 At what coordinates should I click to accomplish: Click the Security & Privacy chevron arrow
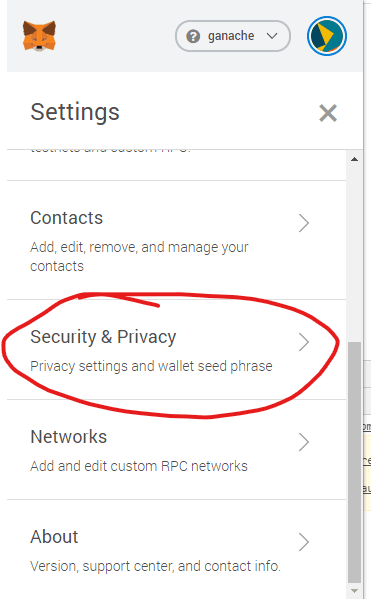304,342
